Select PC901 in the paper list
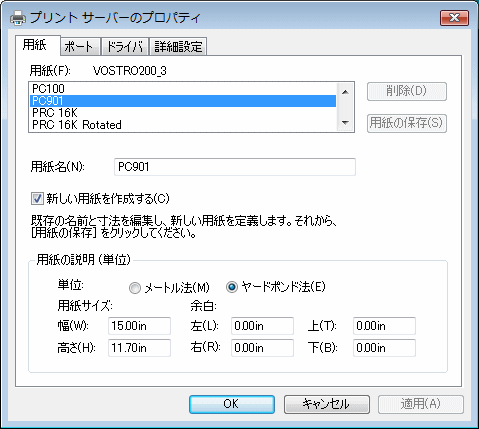The height and width of the screenshot is (429, 479). pyautogui.click(x=183, y=101)
